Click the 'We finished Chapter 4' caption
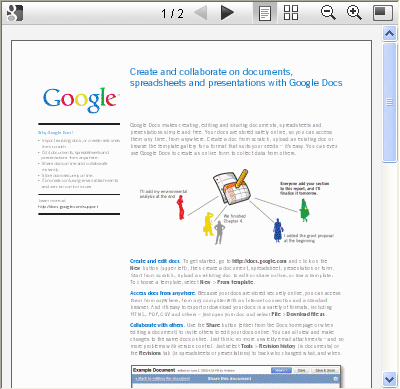The height and width of the screenshot is (389, 400). click(234, 219)
